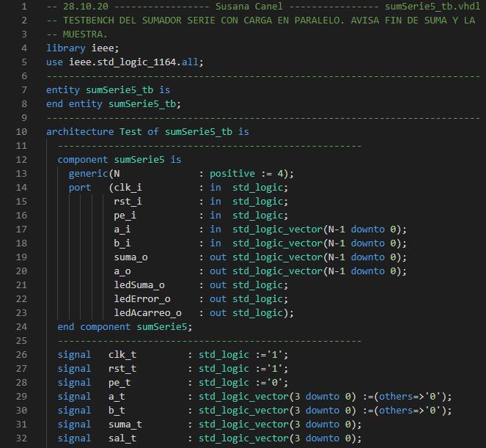
Task: Select the 'suma_o' port name
Action: click(130, 257)
